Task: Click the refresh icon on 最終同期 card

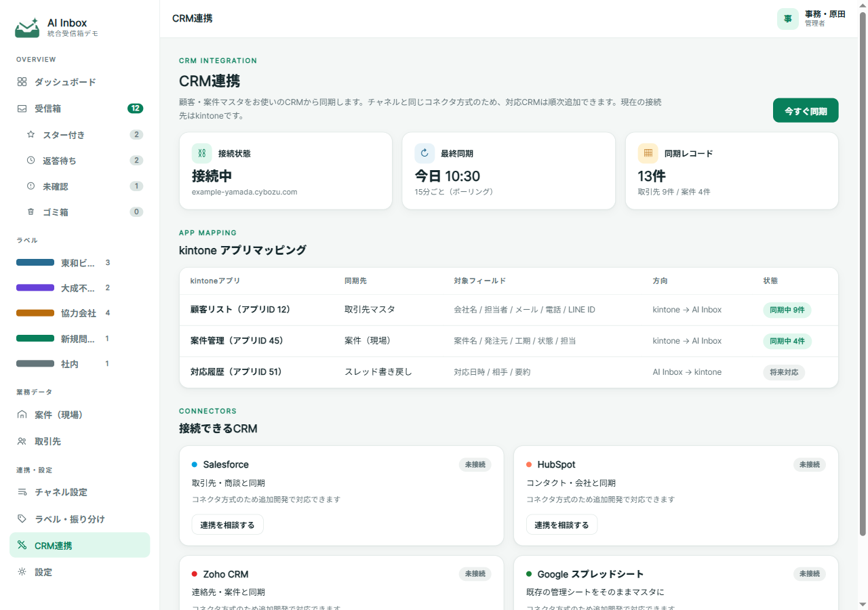Action: pos(425,153)
